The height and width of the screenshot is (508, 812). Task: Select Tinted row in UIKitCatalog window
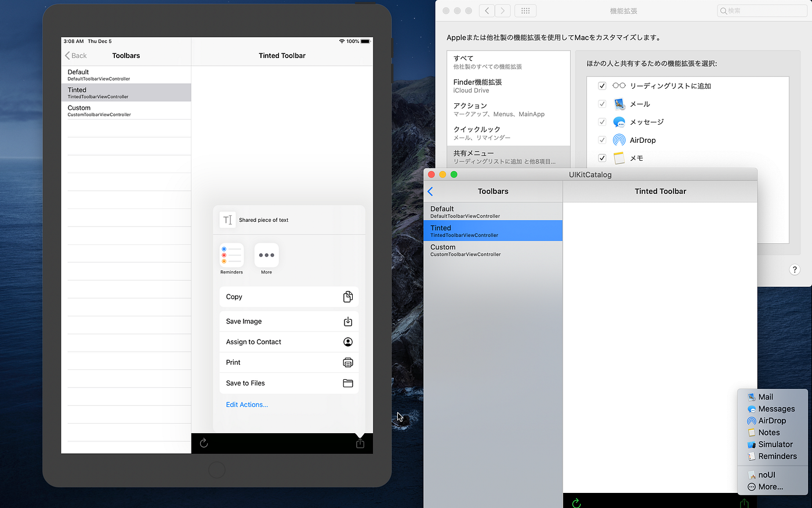coord(493,231)
